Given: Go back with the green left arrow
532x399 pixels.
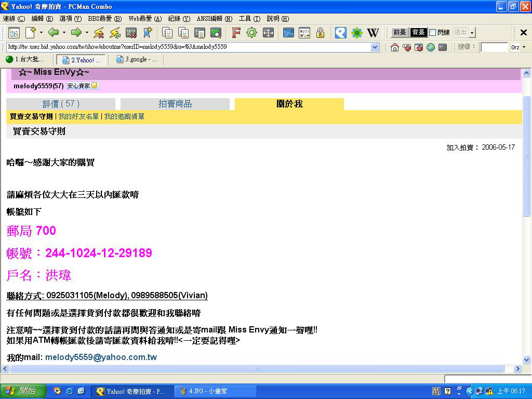Looking at the screenshot, I should pos(54,33).
